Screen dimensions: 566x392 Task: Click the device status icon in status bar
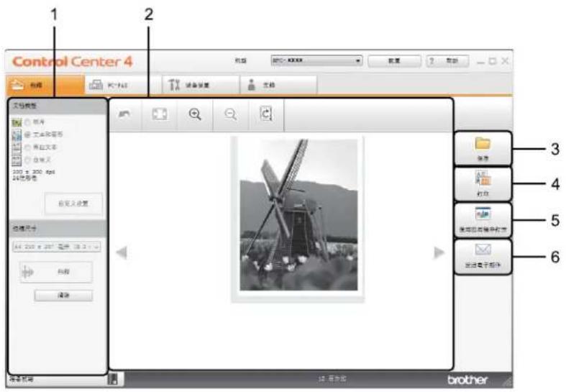click(x=113, y=379)
